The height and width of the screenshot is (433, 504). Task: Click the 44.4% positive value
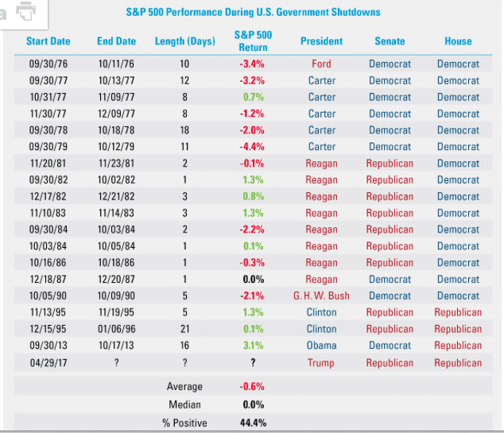253,423
